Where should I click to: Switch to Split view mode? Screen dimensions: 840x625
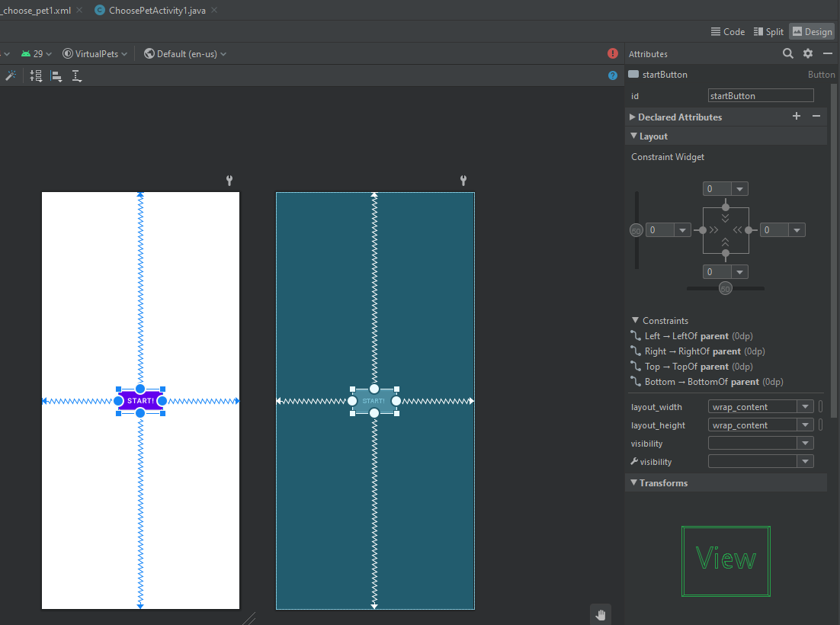[x=768, y=31]
